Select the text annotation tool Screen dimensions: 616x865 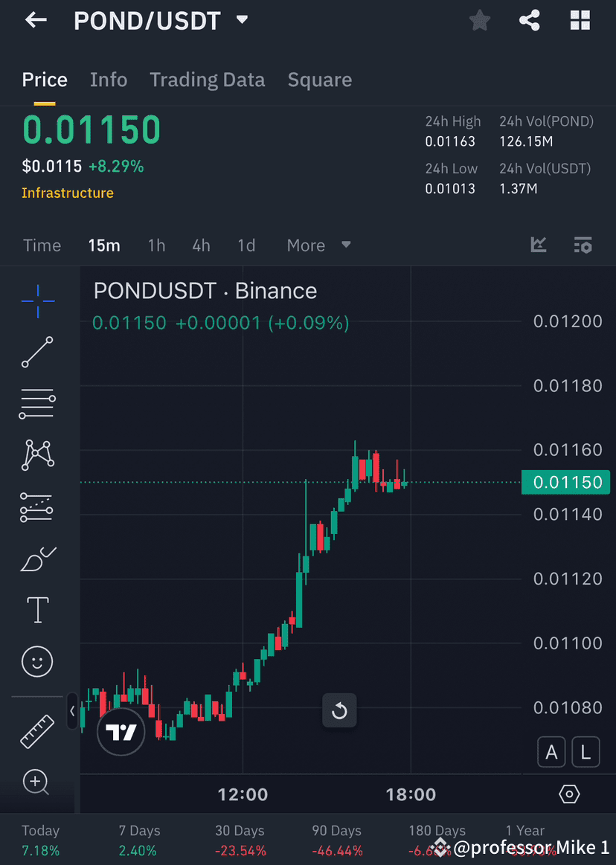(x=37, y=609)
